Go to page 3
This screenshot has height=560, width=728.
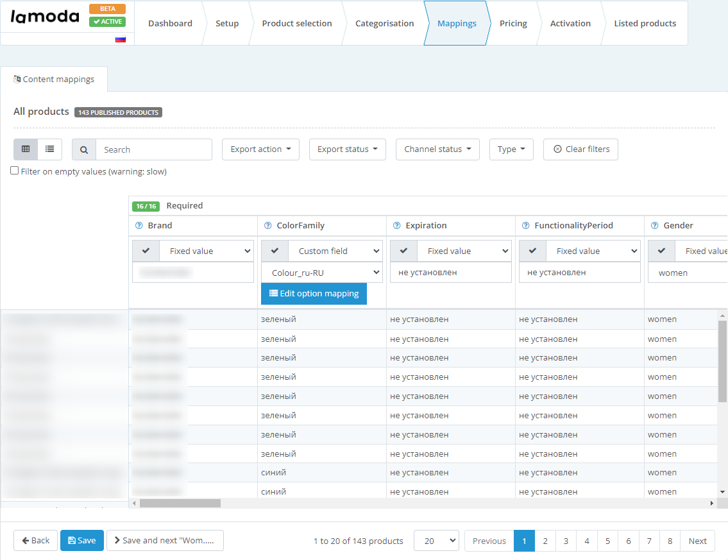[x=566, y=541]
